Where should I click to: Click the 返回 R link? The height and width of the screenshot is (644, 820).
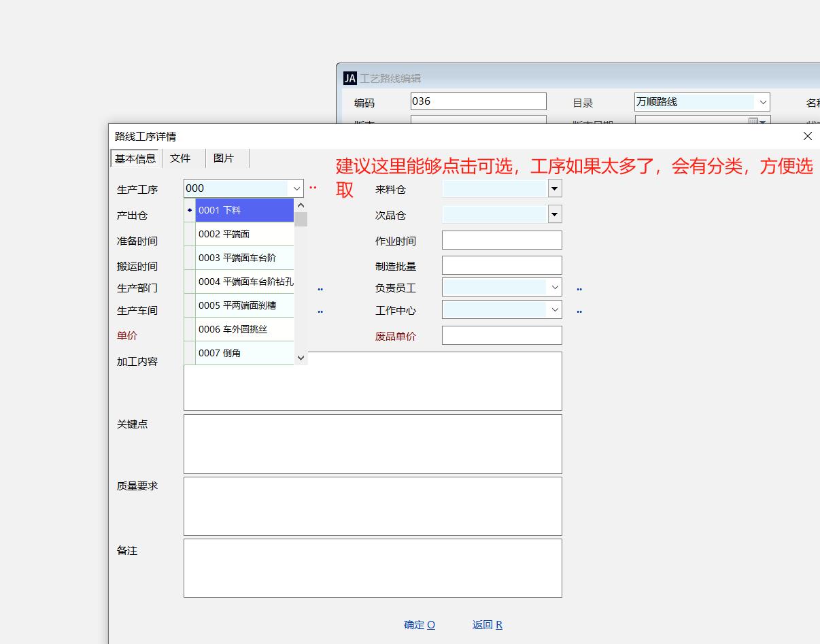pyautogui.click(x=487, y=624)
